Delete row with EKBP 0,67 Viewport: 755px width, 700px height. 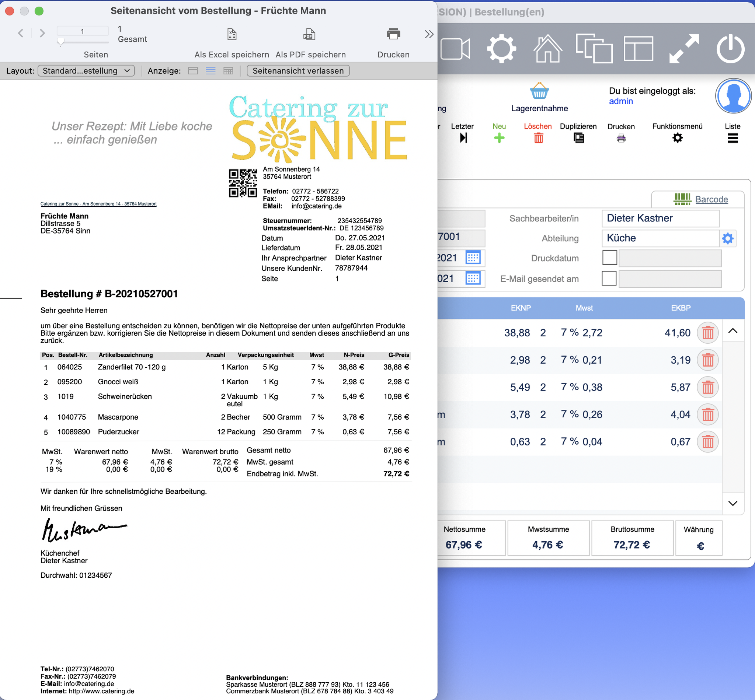pos(707,442)
